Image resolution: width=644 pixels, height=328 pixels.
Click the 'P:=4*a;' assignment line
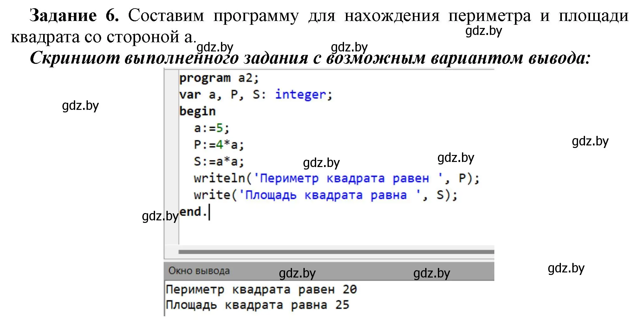click(219, 145)
